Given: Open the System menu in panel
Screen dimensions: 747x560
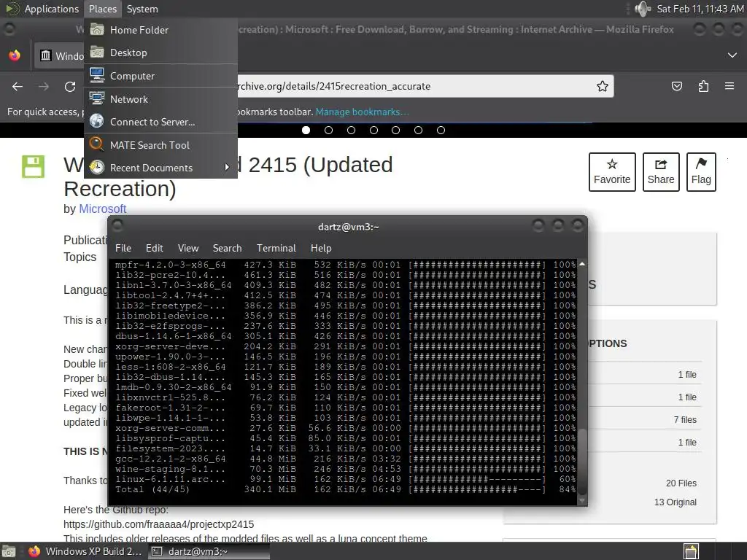Looking at the screenshot, I should [142, 9].
